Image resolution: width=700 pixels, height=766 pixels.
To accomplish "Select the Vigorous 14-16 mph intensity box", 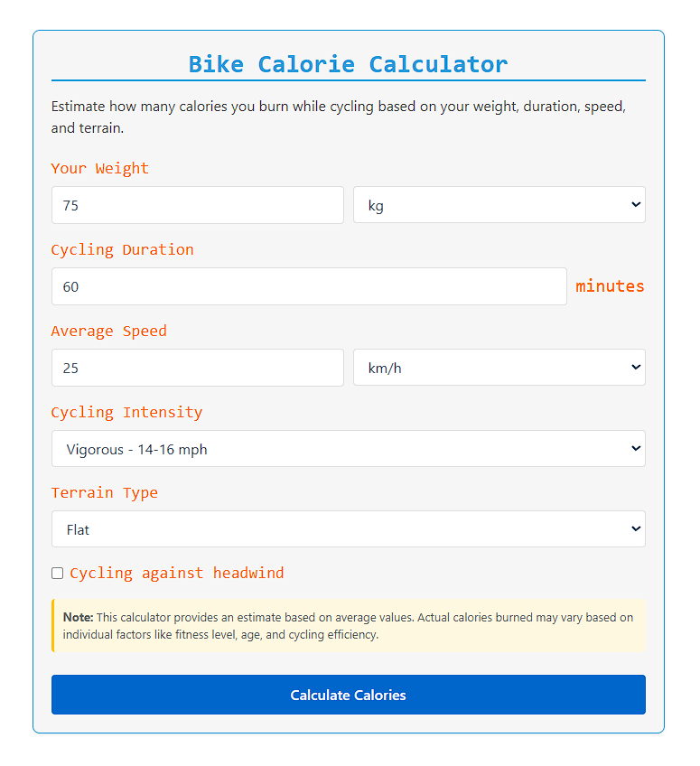I will point(348,448).
